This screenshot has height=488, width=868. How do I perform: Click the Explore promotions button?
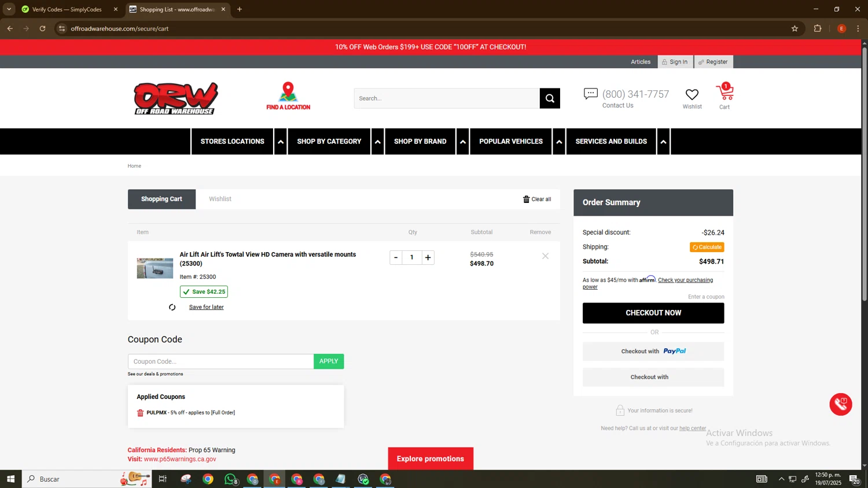point(431,459)
